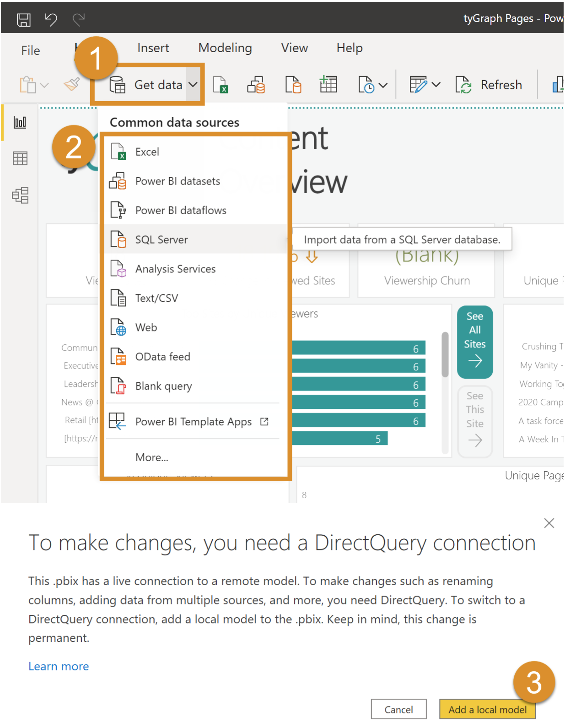The image size is (565, 728).
Task: Click the Excel workbook ribbon icon
Action: click(221, 85)
